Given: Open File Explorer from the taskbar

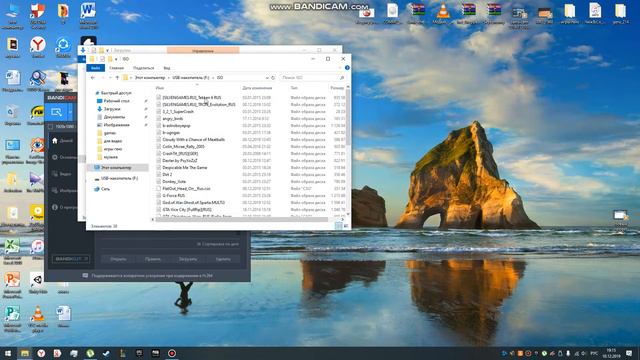Looking at the screenshot, I should (24, 353).
